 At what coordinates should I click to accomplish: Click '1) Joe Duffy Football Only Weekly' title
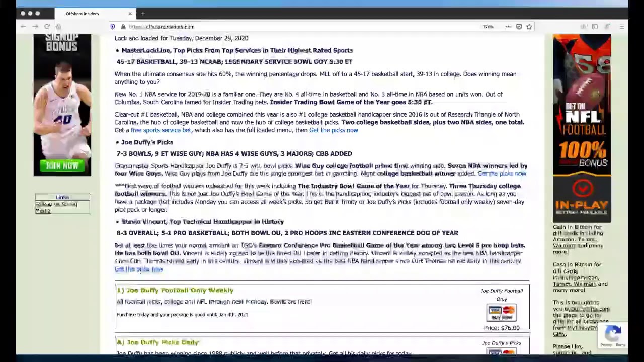pos(175,290)
